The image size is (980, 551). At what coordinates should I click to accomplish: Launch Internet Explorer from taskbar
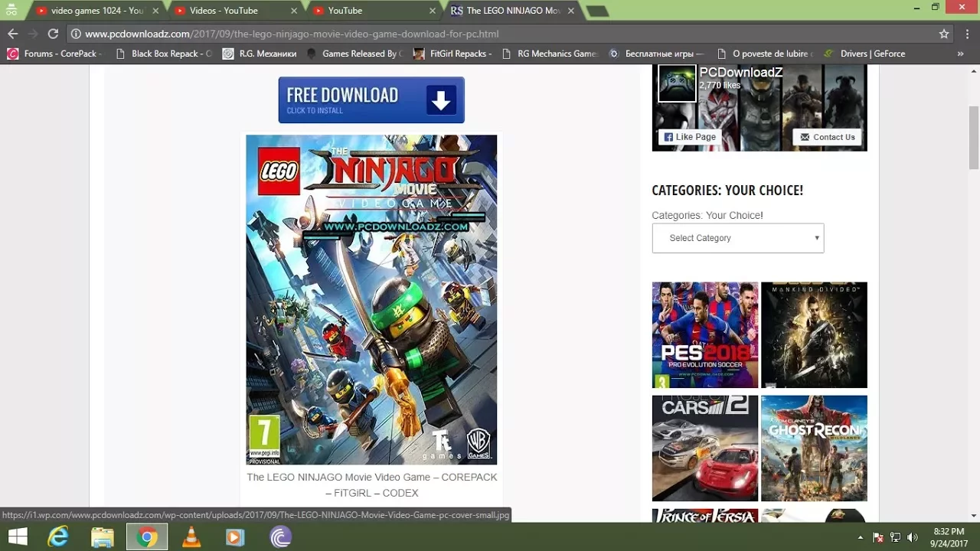(x=58, y=537)
